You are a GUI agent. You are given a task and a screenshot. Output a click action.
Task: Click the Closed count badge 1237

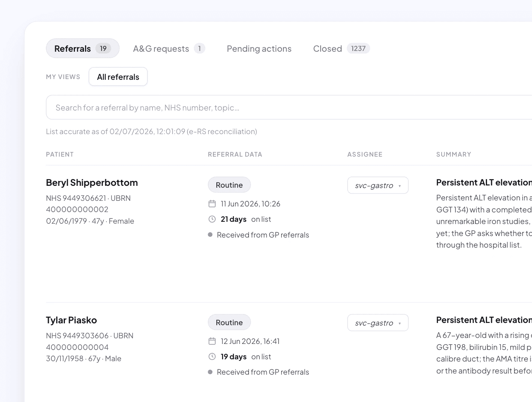pos(358,48)
